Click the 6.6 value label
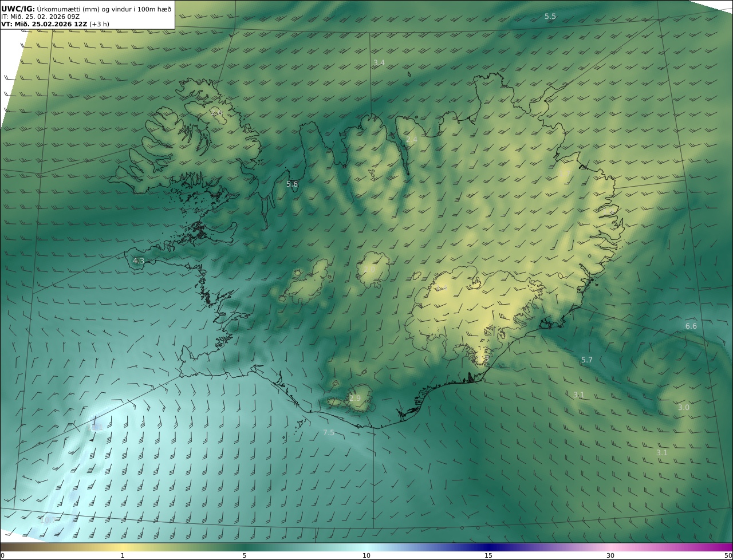733x560 pixels. pyautogui.click(x=691, y=326)
